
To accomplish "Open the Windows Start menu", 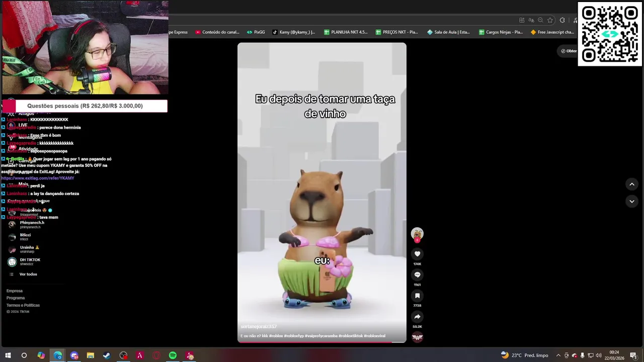I will click(x=8, y=355).
